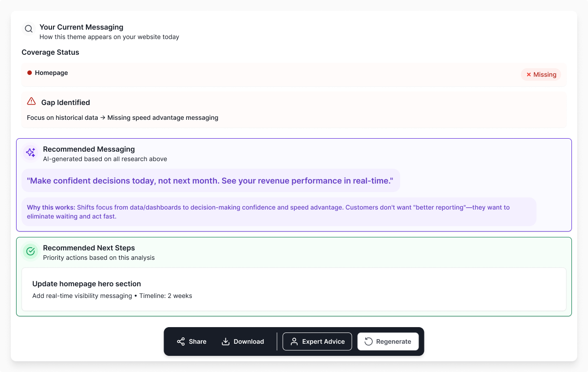Click the circular refresh icon on Regenerate
Image resolution: width=588 pixels, height=372 pixels.
coord(368,341)
